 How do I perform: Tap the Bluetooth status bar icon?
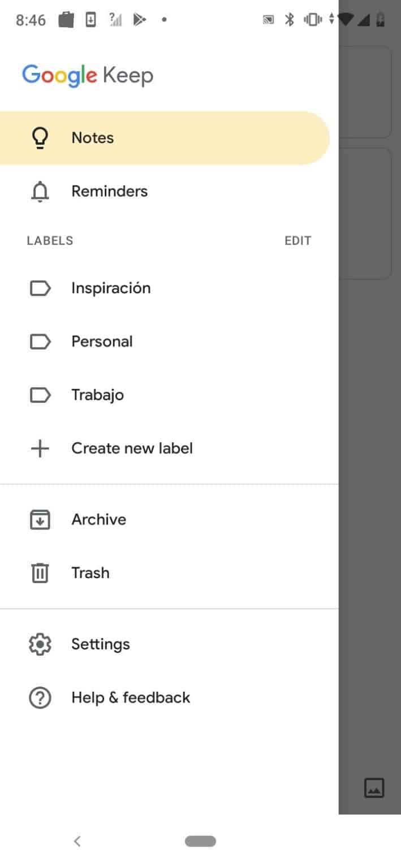pos(289,19)
